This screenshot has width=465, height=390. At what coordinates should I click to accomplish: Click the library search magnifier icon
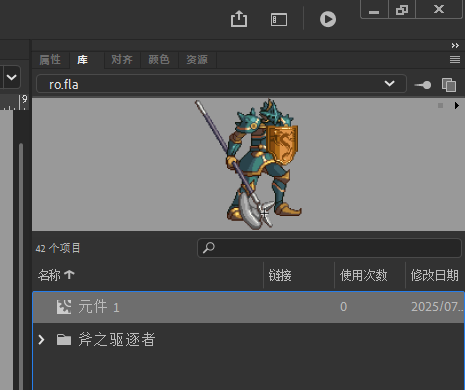(x=209, y=247)
